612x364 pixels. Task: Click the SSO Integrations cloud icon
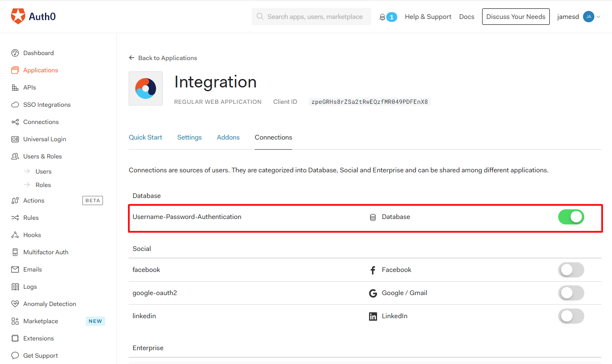[15, 105]
